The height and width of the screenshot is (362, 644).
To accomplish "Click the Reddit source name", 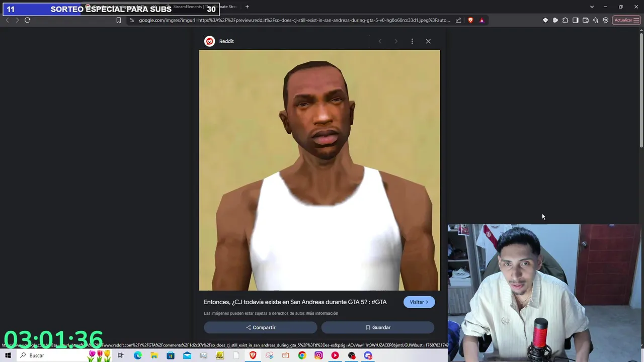I will pos(226,41).
